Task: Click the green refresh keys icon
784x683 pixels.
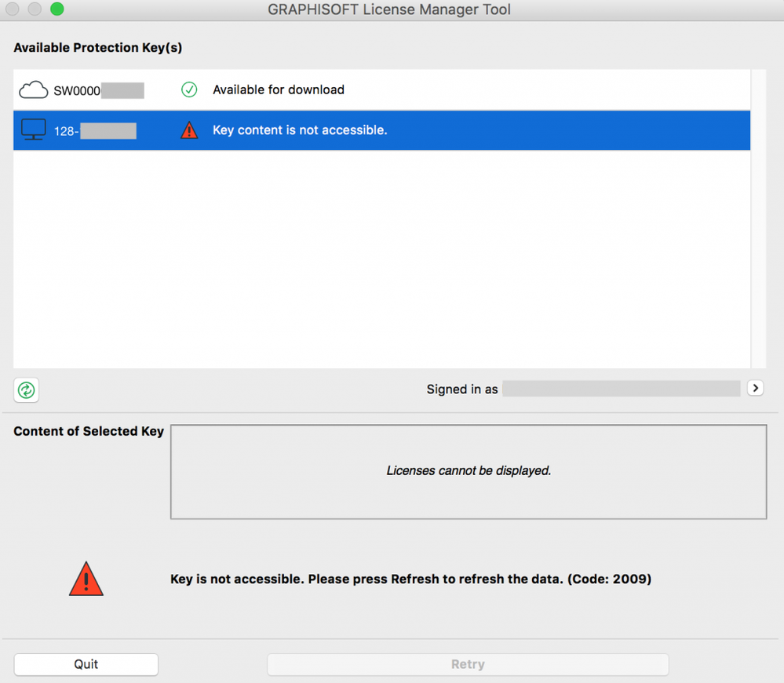Action: point(26,390)
